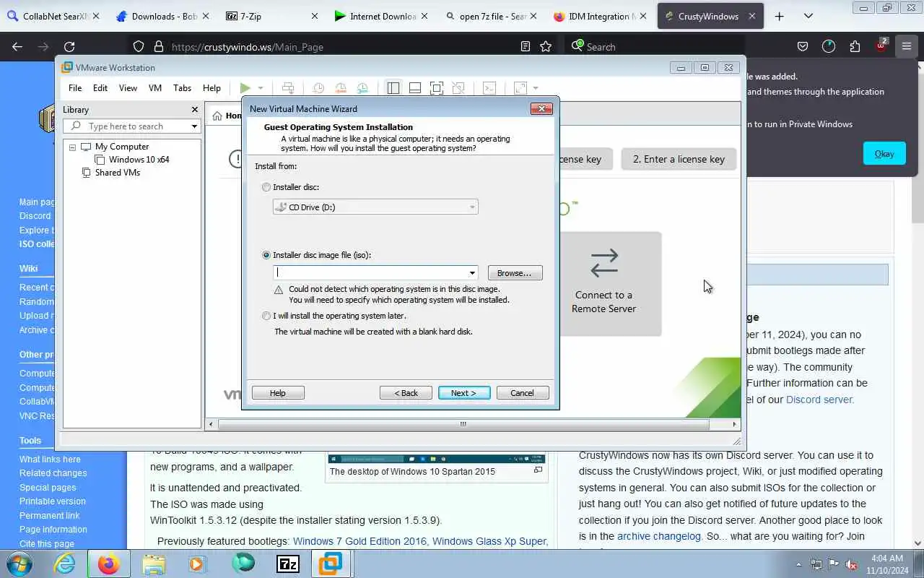Select the Installer disc radio button
This screenshot has width=924, height=578.
[266, 187]
